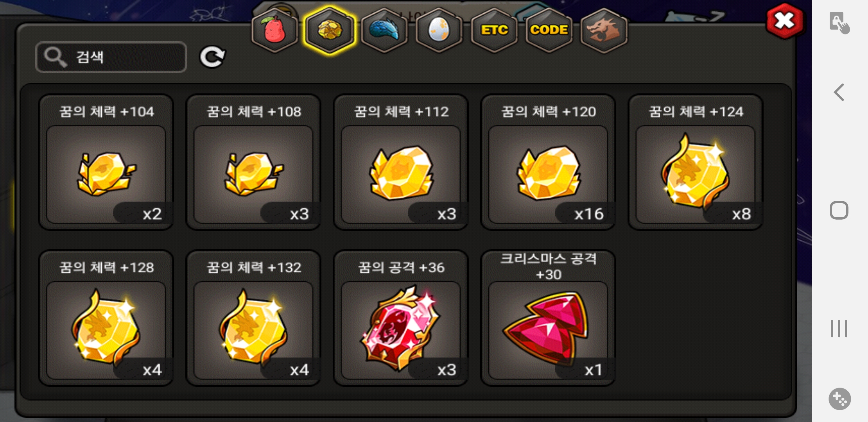Select the dragon head tab
The width and height of the screenshot is (868, 422).
(604, 30)
